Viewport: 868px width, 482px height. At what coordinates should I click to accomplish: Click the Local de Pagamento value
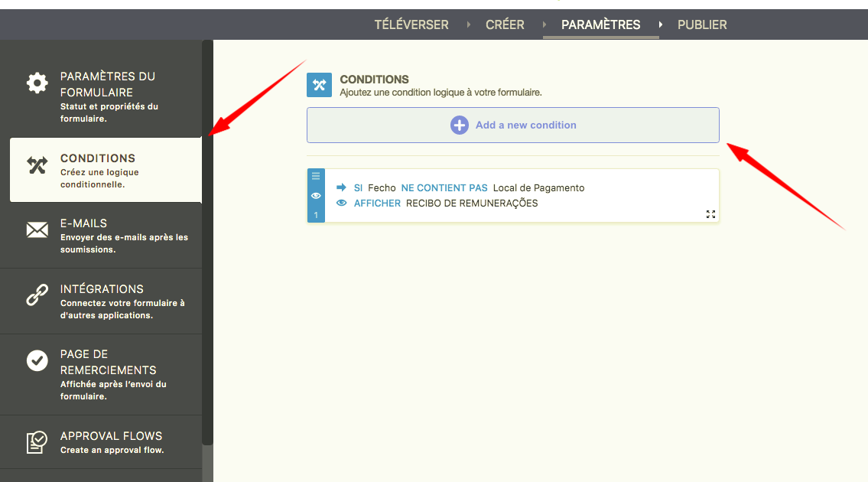538,187
